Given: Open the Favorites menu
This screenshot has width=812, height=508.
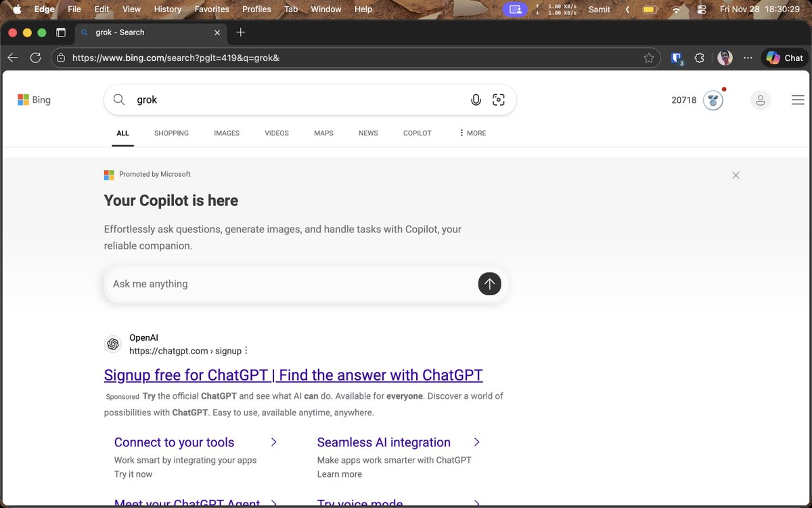Looking at the screenshot, I should [212, 9].
